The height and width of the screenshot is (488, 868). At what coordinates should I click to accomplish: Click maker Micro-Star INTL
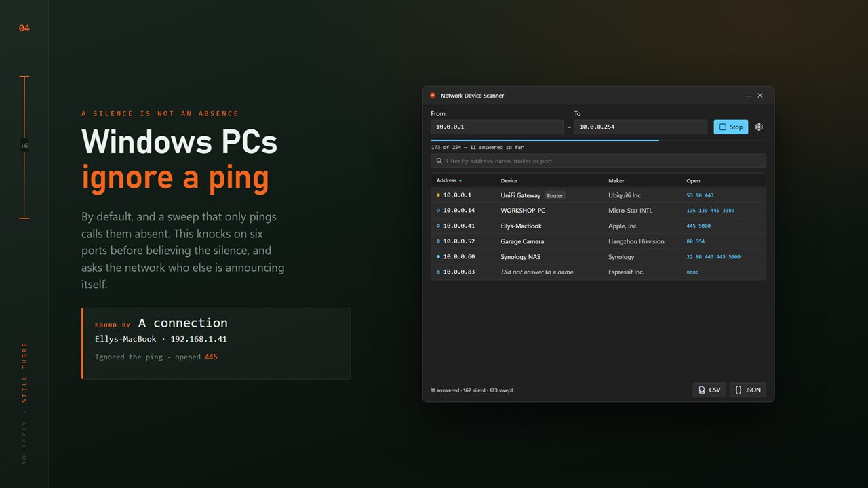[630, 211]
